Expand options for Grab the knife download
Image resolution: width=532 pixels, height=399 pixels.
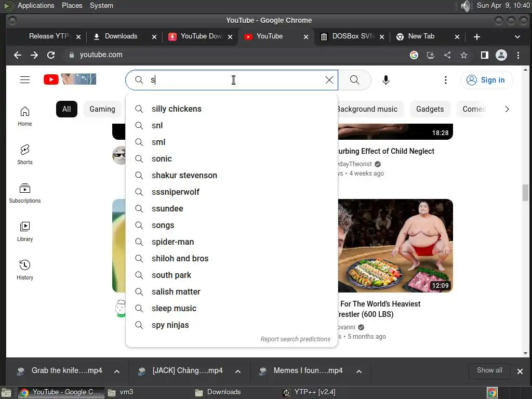click(117, 371)
